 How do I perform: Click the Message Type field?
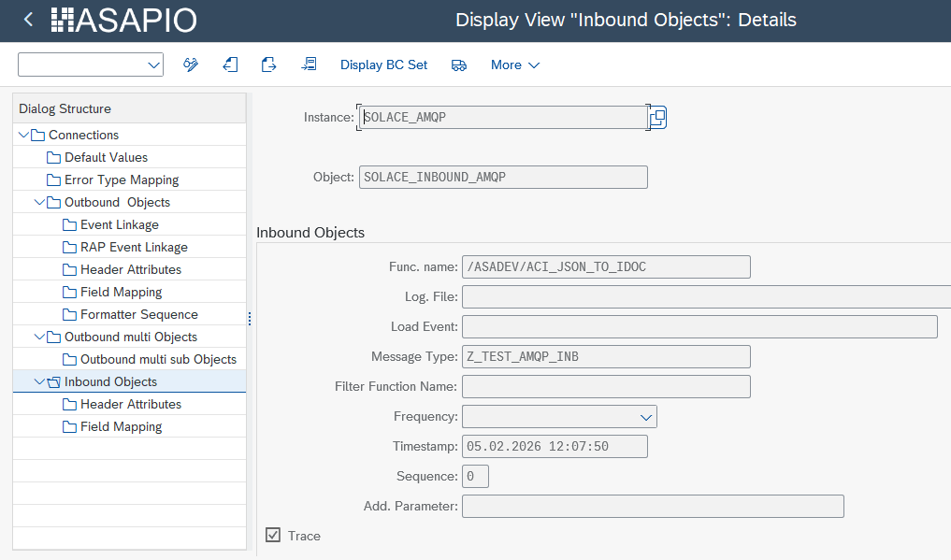(x=606, y=357)
